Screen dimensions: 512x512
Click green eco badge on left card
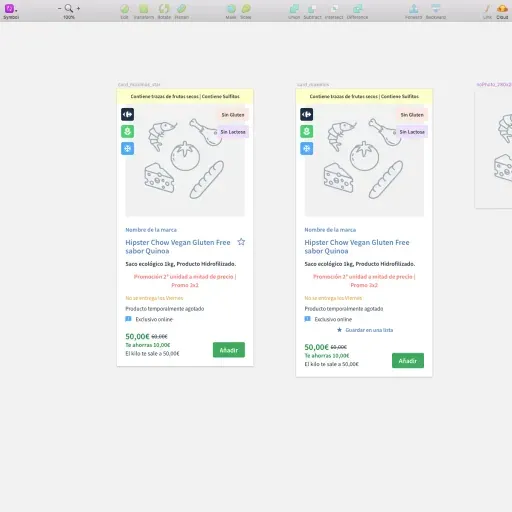[127, 131]
